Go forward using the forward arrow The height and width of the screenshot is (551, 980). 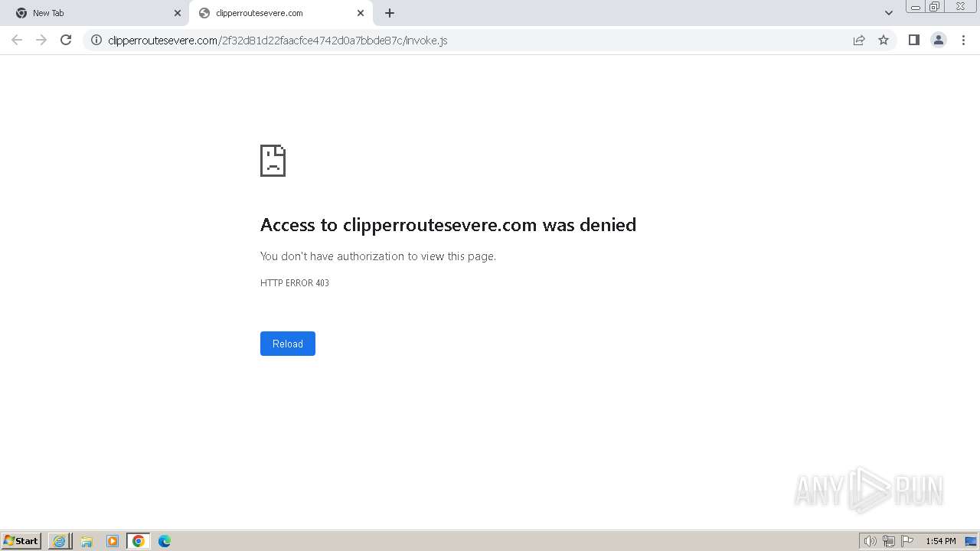[41, 40]
